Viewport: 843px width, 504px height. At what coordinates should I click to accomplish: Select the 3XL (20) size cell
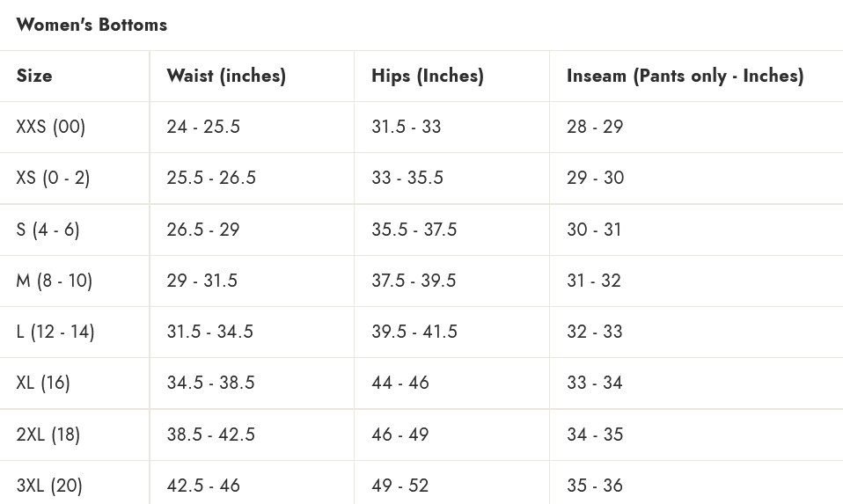pyautogui.click(x=49, y=486)
